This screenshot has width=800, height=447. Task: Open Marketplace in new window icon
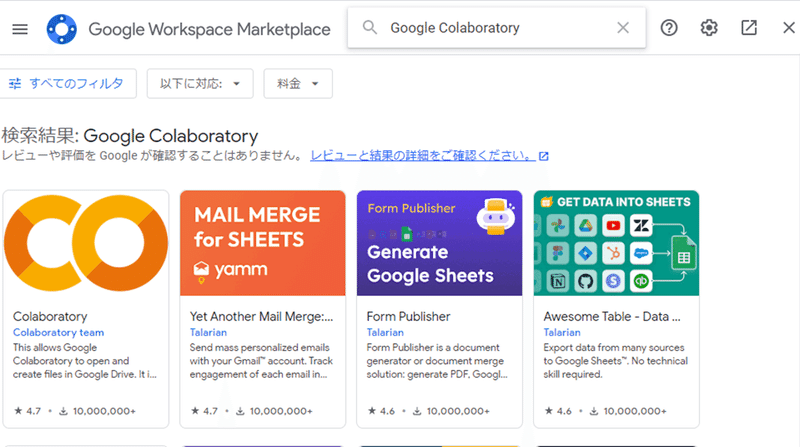tap(748, 28)
